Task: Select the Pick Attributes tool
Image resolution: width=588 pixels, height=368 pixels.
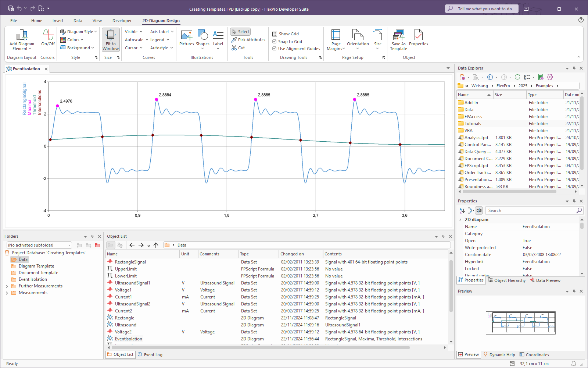Action: click(x=248, y=40)
